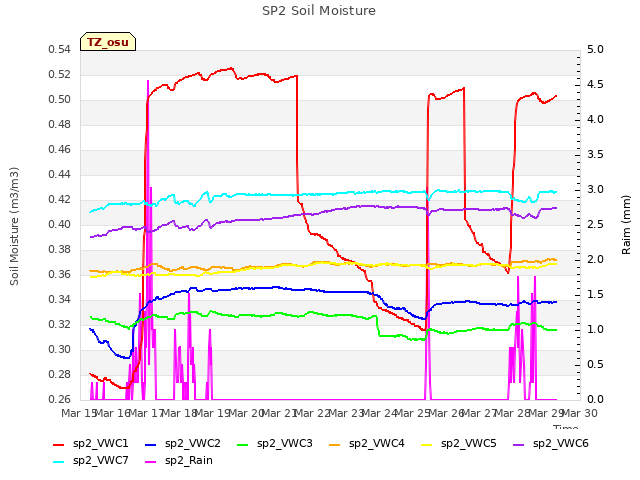Click the 0.46 left axis tick

[x=60, y=150]
